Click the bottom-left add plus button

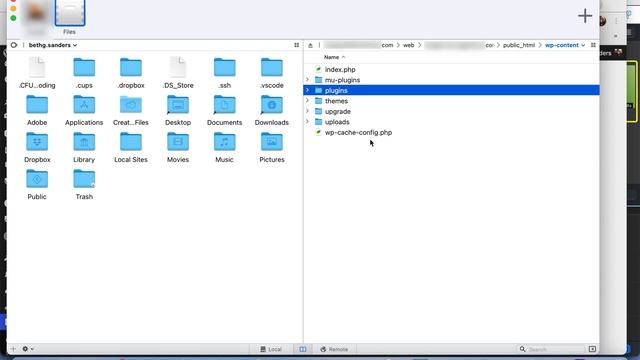click(x=13, y=349)
